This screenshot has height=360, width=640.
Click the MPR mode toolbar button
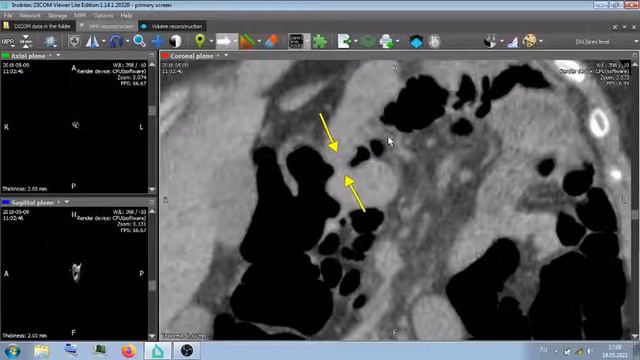click(8, 41)
